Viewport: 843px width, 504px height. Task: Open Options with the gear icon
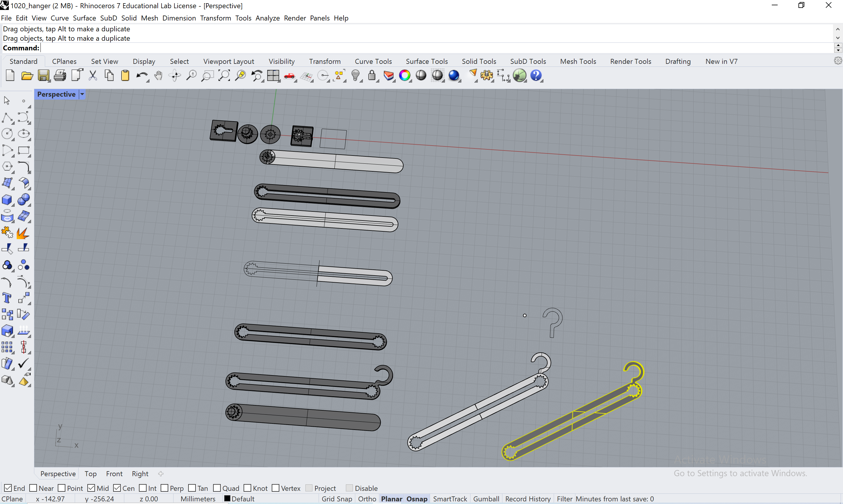click(x=486, y=75)
